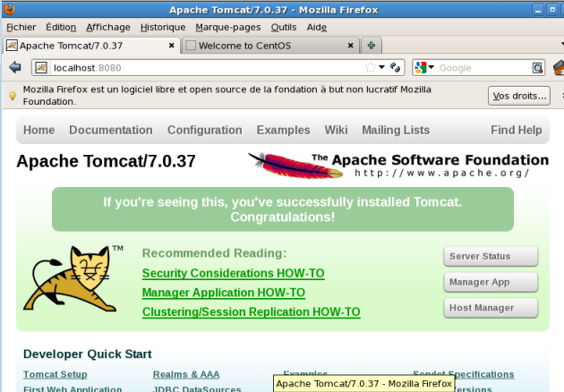
Task: Close the Welcome to CentOS tab
Action: (x=351, y=45)
